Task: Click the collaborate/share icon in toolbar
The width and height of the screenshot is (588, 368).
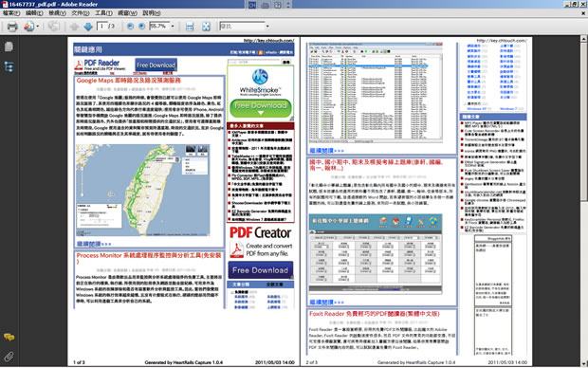Action: click(x=28, y=27)
